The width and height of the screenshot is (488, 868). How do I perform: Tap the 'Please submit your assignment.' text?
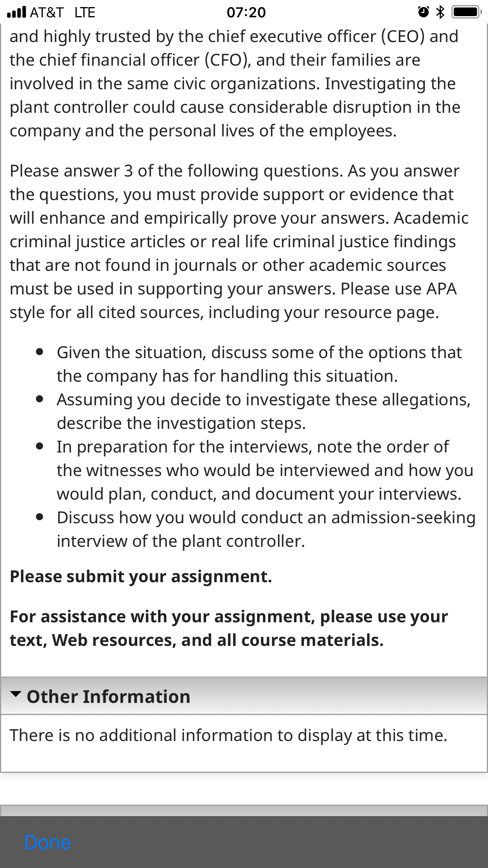141,577
